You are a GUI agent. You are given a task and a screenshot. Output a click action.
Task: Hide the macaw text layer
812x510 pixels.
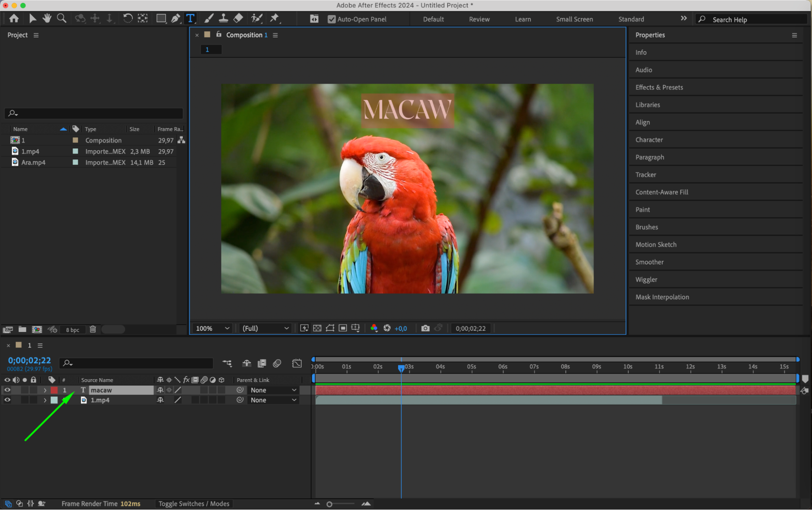7,390
